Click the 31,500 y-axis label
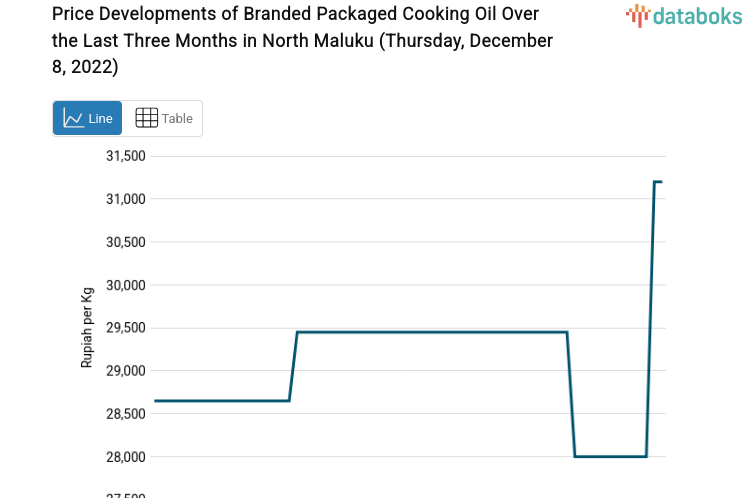 pyautogui.click(x=126, y=156)
